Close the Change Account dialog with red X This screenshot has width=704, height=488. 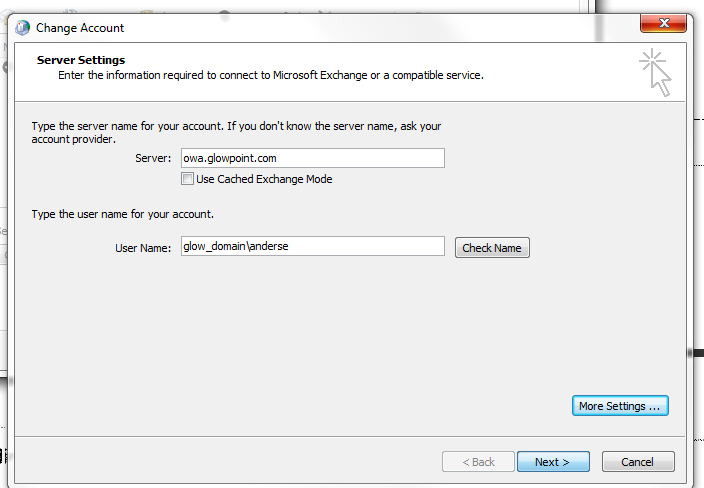click(663, 25)
